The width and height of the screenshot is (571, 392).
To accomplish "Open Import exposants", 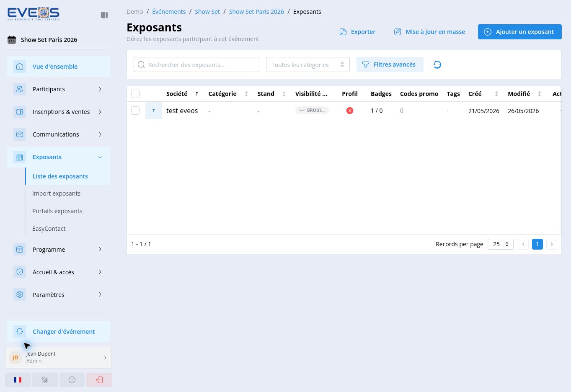I will click(x=56, y=193).
